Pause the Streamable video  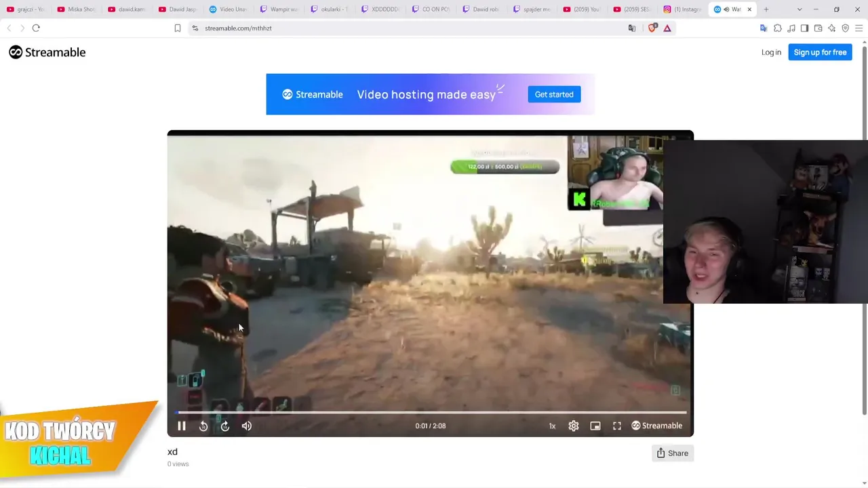182,426
